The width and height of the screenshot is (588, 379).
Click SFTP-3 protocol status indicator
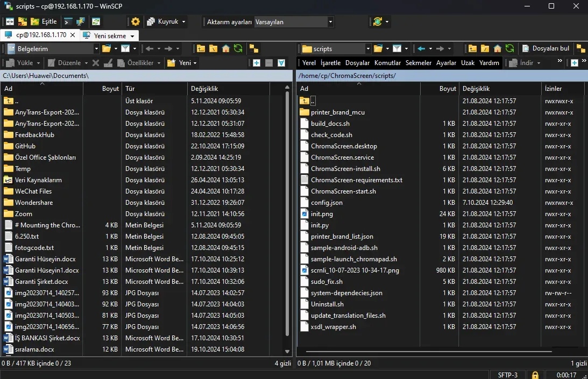click(x=507, y=375)
